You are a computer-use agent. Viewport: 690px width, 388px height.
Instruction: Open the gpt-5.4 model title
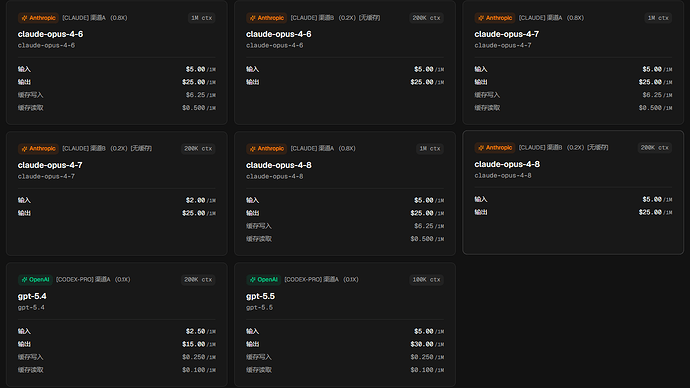(32, 296)
